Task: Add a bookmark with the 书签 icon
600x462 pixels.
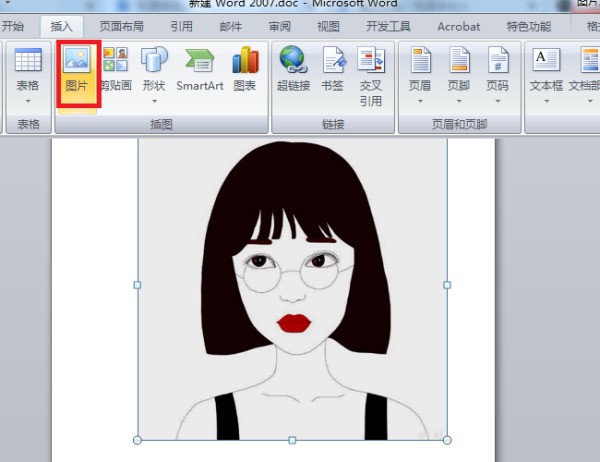Action: (x=333, y=70)
